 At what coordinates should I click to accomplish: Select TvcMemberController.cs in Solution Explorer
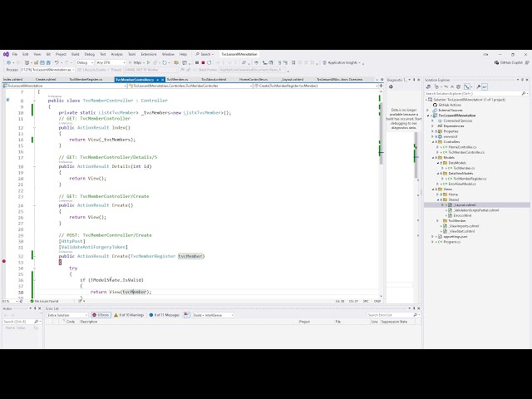coord(466,152)
